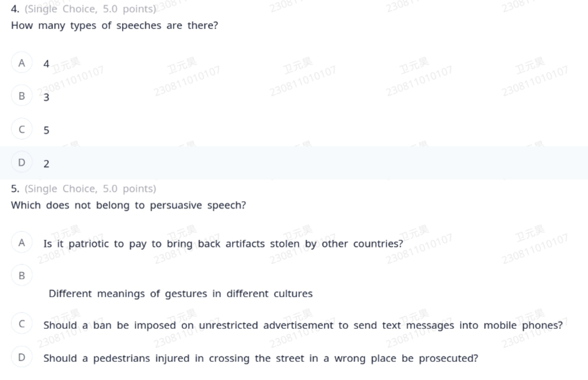Click the answer text '4' in question 4
The image size is (588, 380).
click(x=46, y=64)
